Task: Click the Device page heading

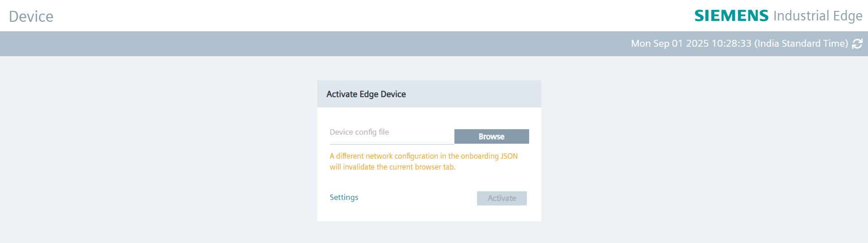Action: pyautogui.click(x=31, y=16)
